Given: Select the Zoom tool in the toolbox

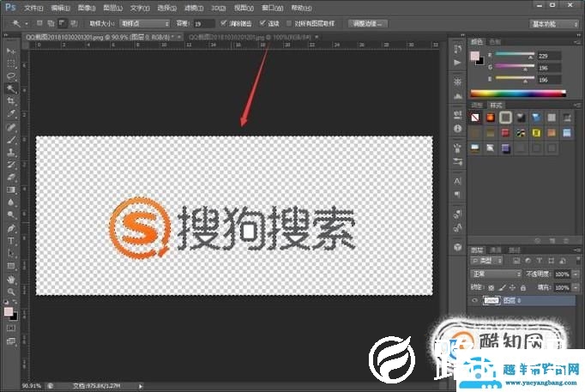Looking at the screenshot, I should pyautogui.click(x=11, y=292).
